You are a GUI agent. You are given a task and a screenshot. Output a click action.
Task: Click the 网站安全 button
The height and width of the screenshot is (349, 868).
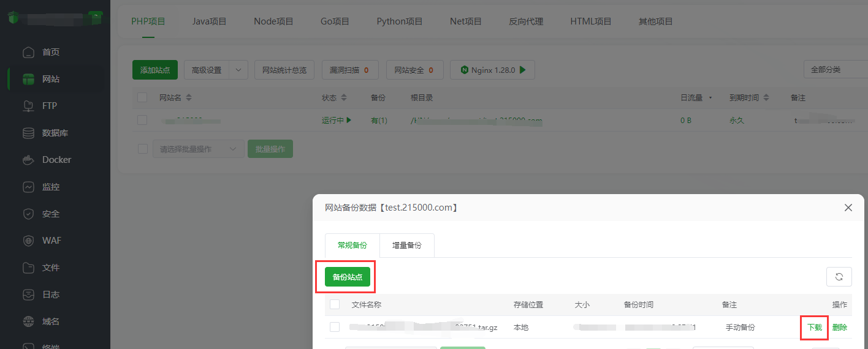point(414,70)
